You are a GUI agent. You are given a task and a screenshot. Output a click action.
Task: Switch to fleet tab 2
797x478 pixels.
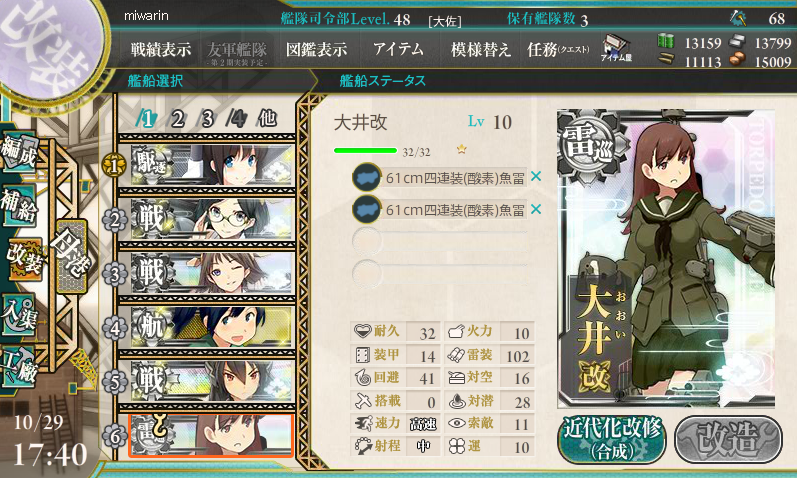177,119
